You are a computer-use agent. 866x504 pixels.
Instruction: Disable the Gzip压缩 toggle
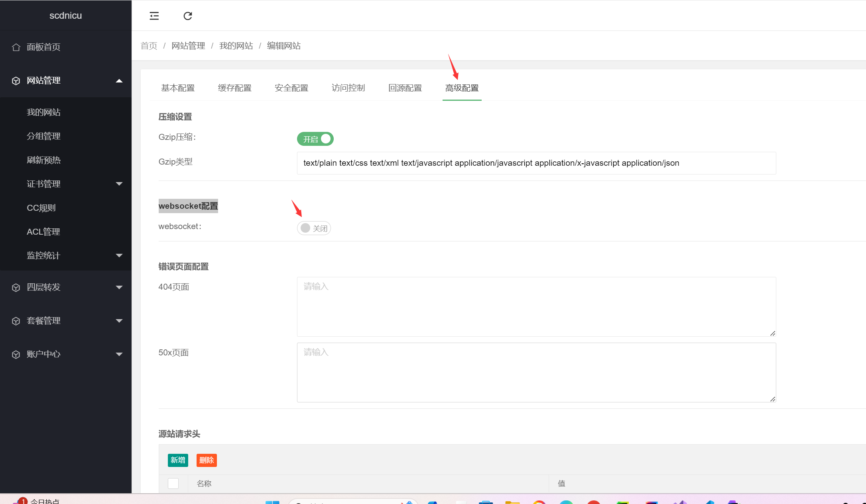[315, 139]
